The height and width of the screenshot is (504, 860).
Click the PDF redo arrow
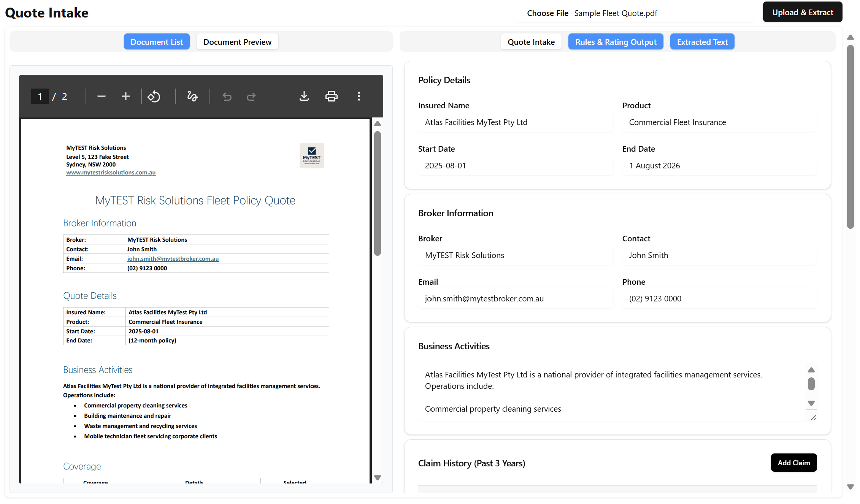[x=251, y=97]
